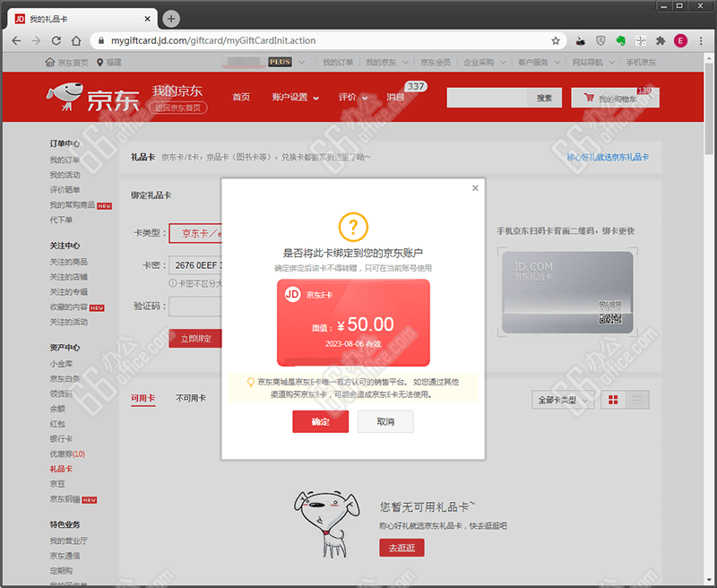Click the red 京东E卡 ¥50.00 card
The height and width of the screenshot is (588, 717).
pos(353,323)
